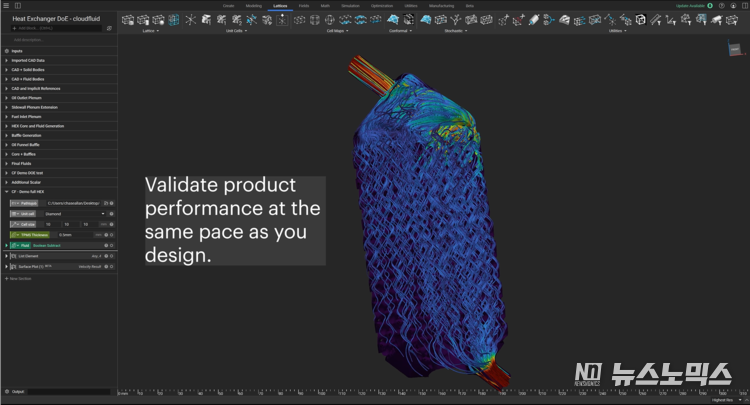
Task: Choose the cylindrical cell map icon
Action: [315, 20]
